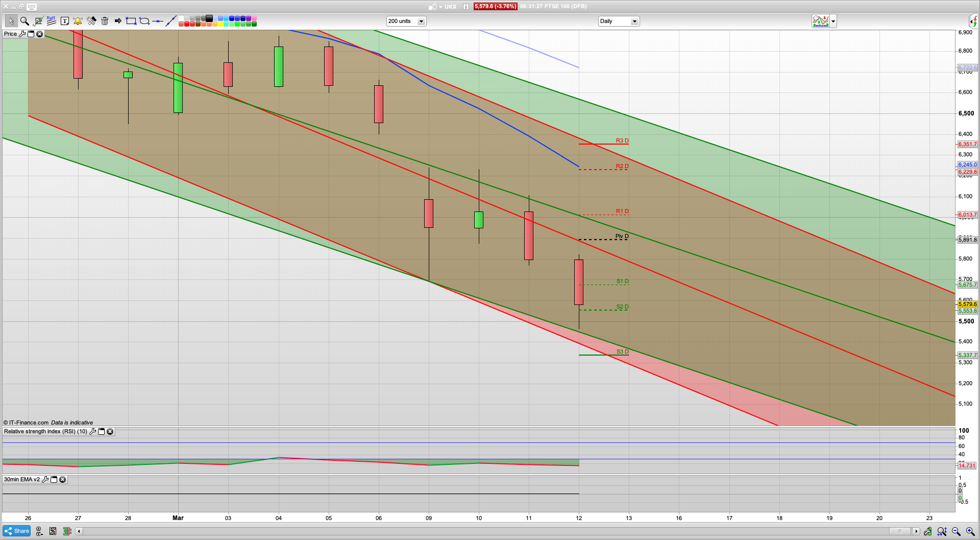Toggle Price panel window detach icon
The image size is (980, 540).
pyautogui.click(x=31, y=34)
